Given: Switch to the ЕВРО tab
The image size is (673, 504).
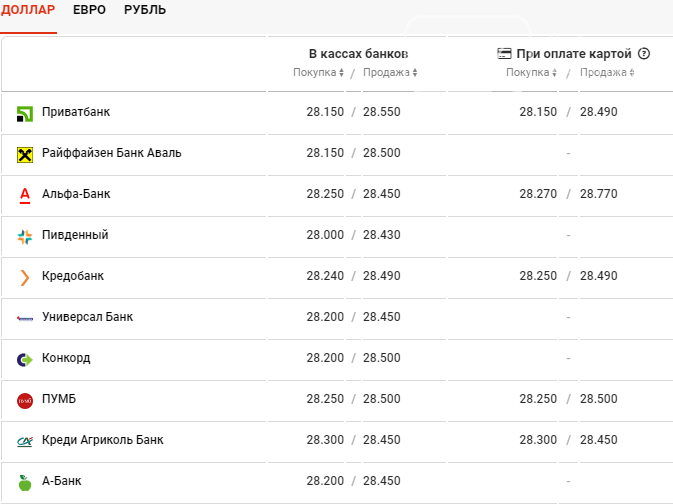Looking at the screenshot, I should 90,10.
